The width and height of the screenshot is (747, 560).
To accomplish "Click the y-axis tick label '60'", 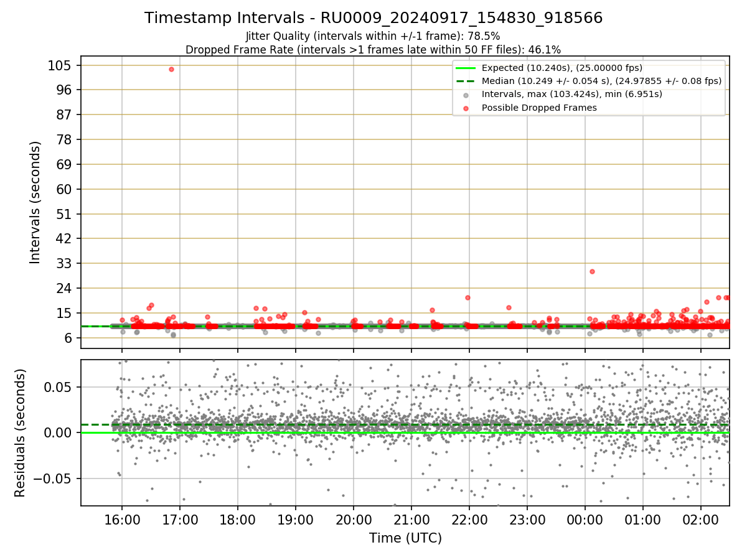I will click(63, 189).
